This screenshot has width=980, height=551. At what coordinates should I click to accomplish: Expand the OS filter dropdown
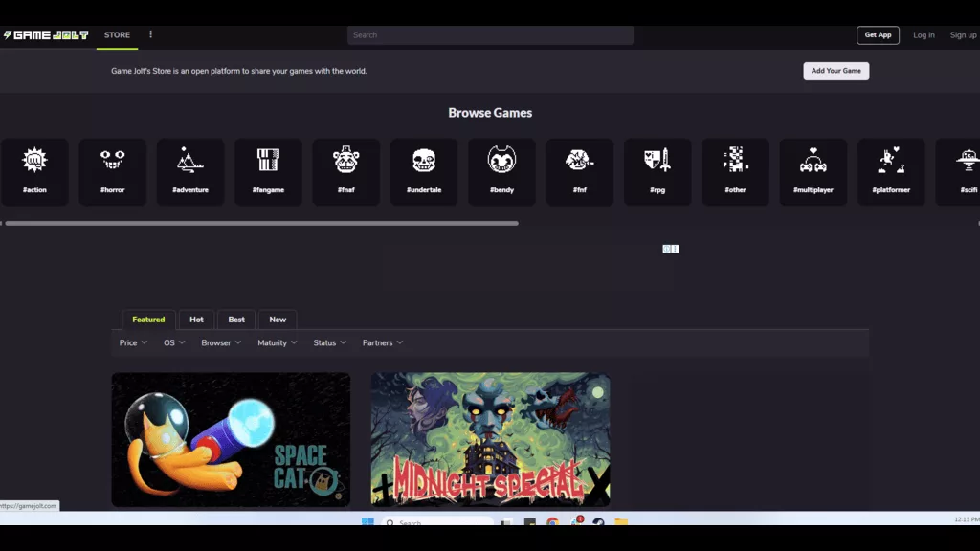(x=174, y=343)
